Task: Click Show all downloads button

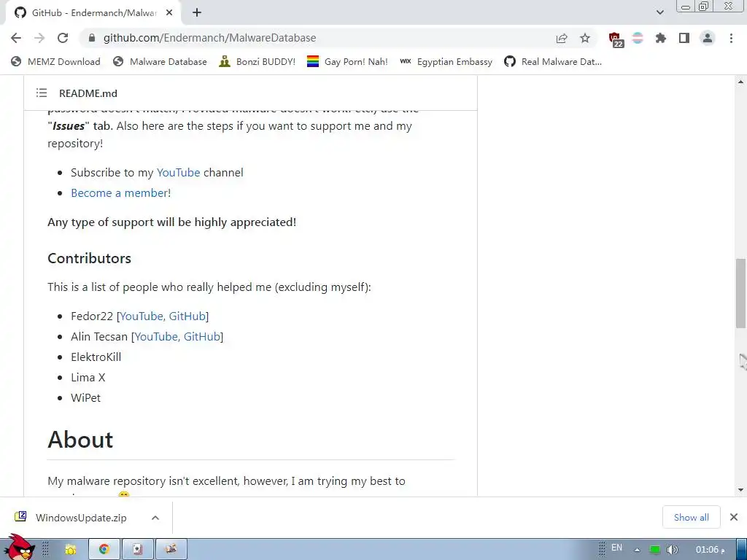Action: click(x=691, y=517)
